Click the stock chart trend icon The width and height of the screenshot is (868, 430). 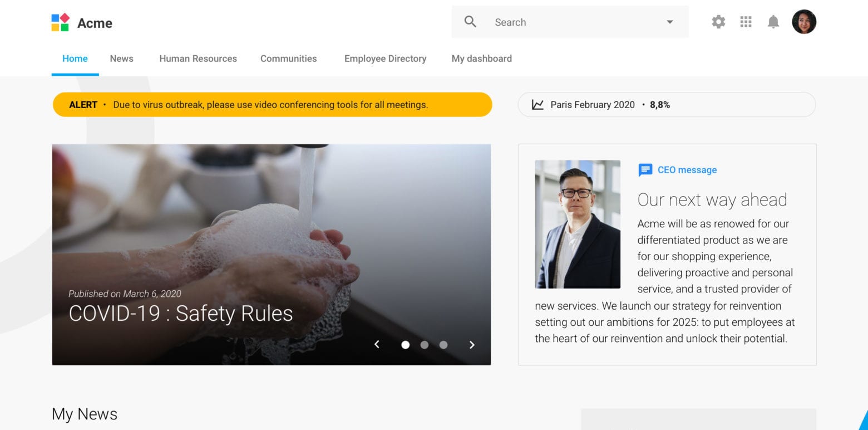tap(537, 105)
